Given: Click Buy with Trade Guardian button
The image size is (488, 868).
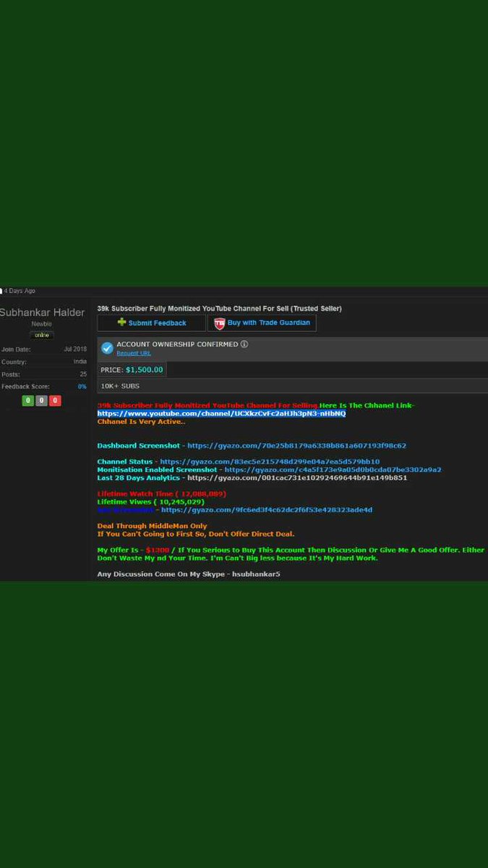Looking at the screenshot, I should coord(262,323).
